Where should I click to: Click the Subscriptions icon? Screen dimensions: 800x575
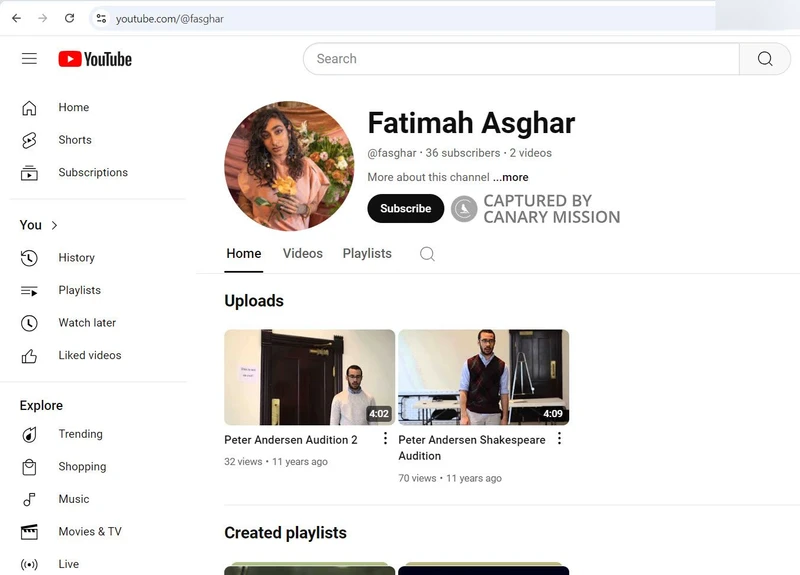point(29,173)
